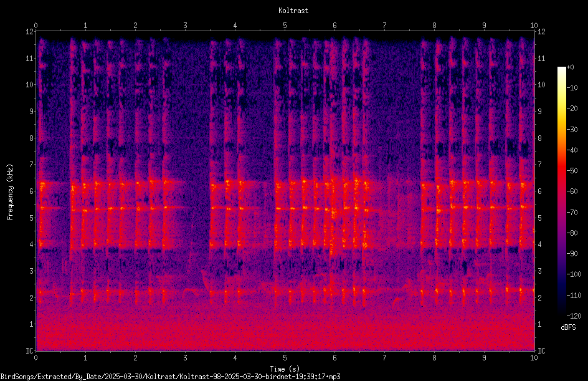Image resolution: width=588 pixels, height=381 pixels.
Task: Select the Time (s) axis label
Action: pyautogui.click(x=285, y=369)
